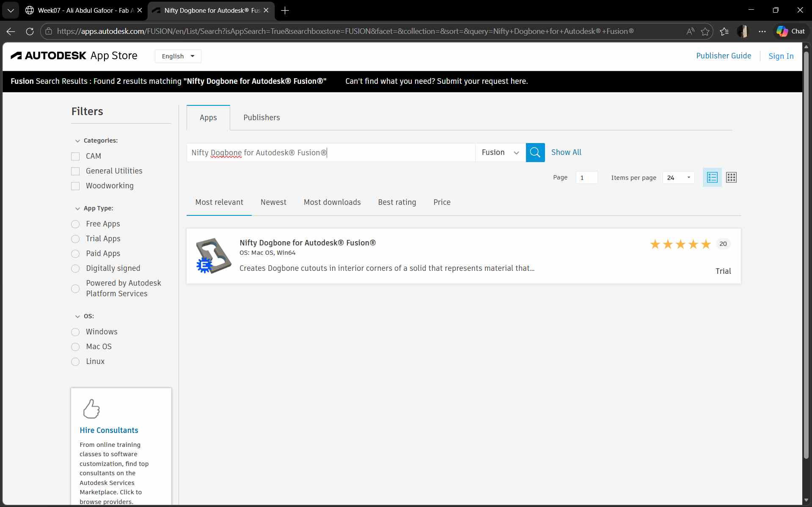The width and height of the screenshot is (812, 507).
Task: Open Read aloud in address bar
Action: [x=690, y=31]
